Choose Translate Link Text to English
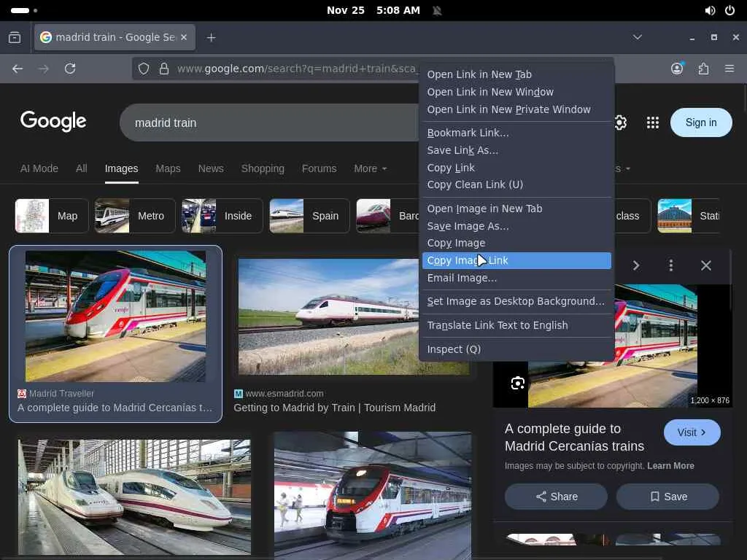Image resolution: width=747 pixels, height=560 pixels. 516,326
